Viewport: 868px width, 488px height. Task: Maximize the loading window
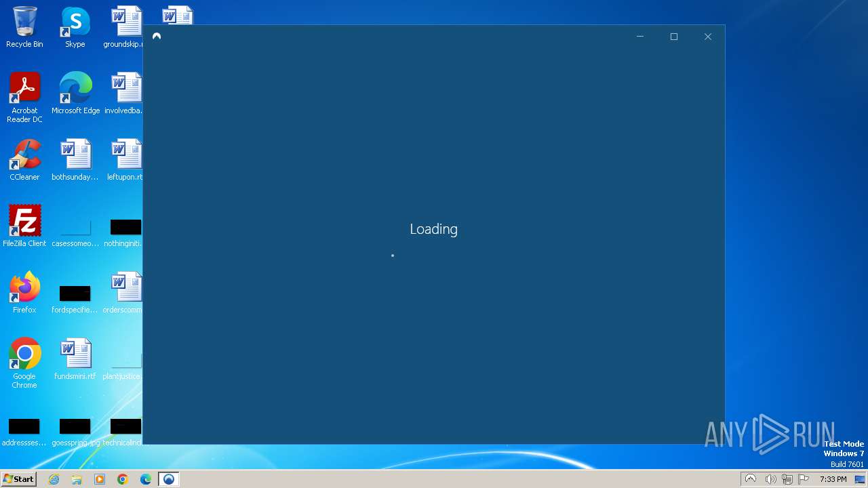[674, 37]
